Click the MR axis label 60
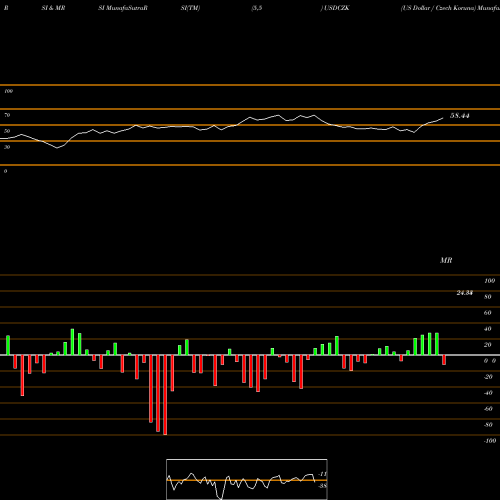Screen dimensions: 500x500 click(488, 313)
